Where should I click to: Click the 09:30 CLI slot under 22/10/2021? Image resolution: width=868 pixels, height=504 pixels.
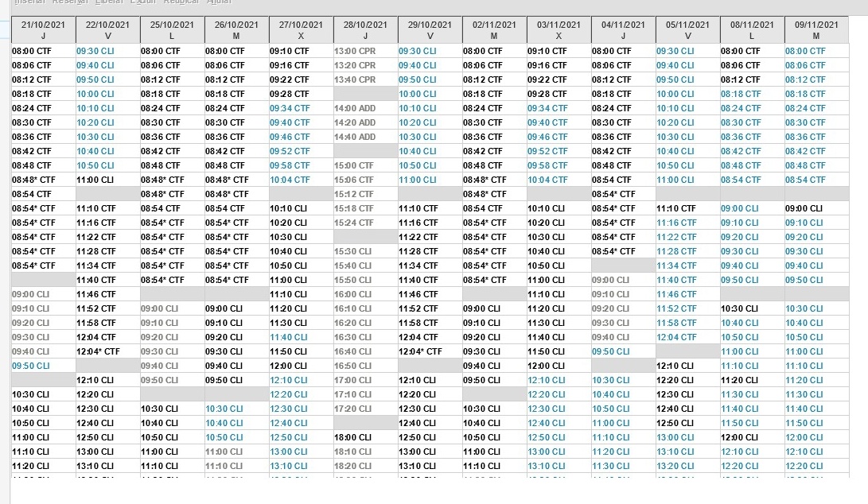(107, 51)
